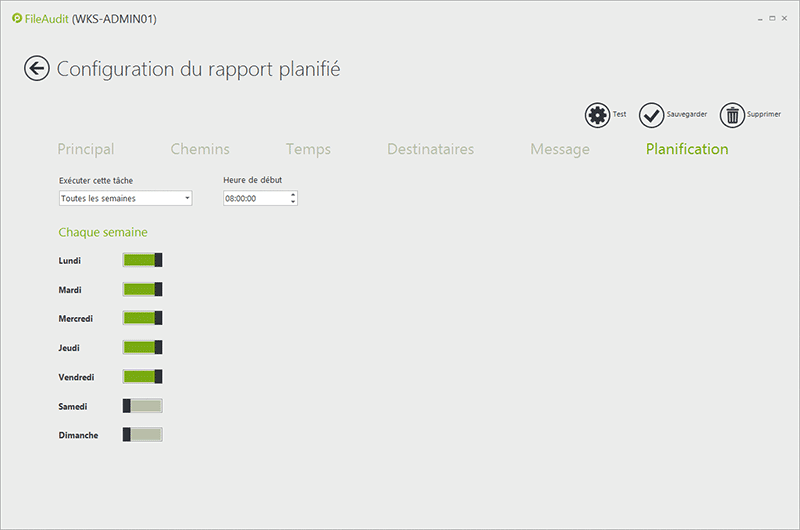Open the Exécuter cette tâche dropdown
The width and height of the screenshot is (800, 530).
coord(125,198)
